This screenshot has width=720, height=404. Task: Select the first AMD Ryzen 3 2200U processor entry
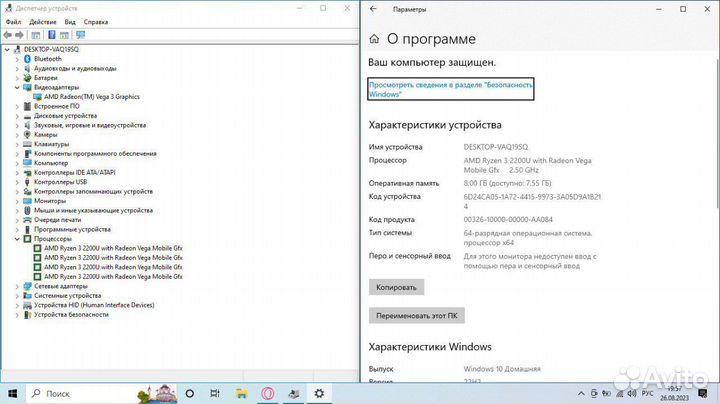[113, 248]
